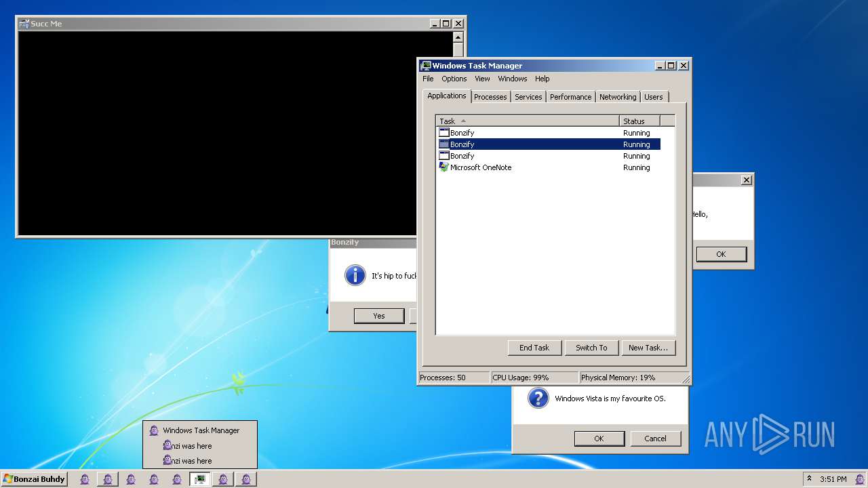Click the Switch To button

tap(591, 348)
